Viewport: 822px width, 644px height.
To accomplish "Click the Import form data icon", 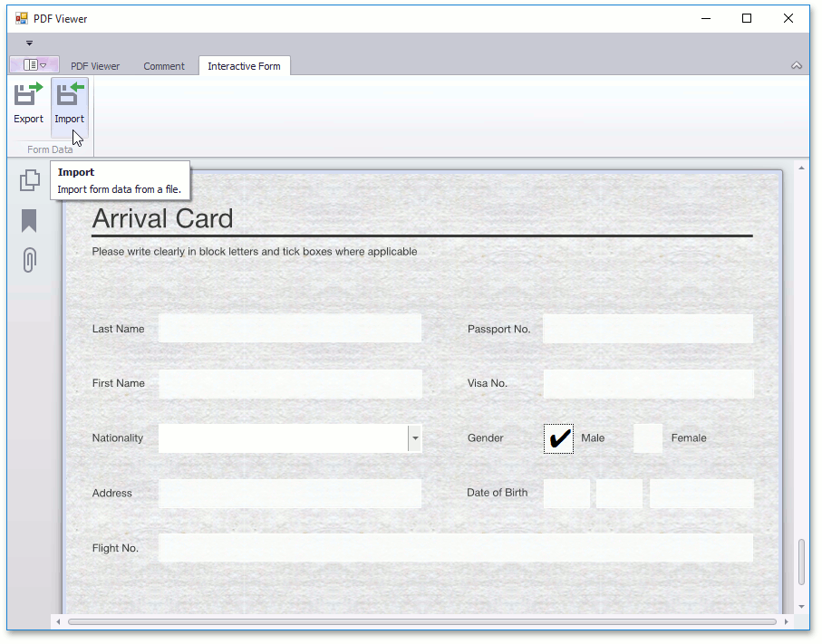I will [69, 95].
